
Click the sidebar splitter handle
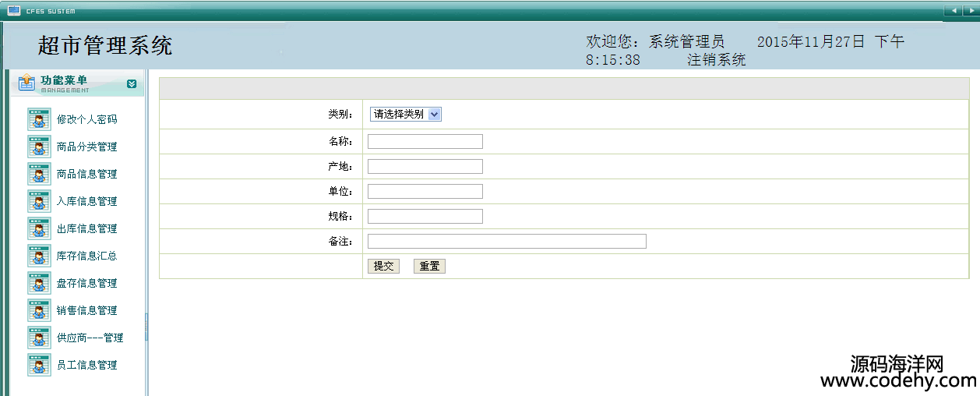pyautogui.click(x=146, y=327)
